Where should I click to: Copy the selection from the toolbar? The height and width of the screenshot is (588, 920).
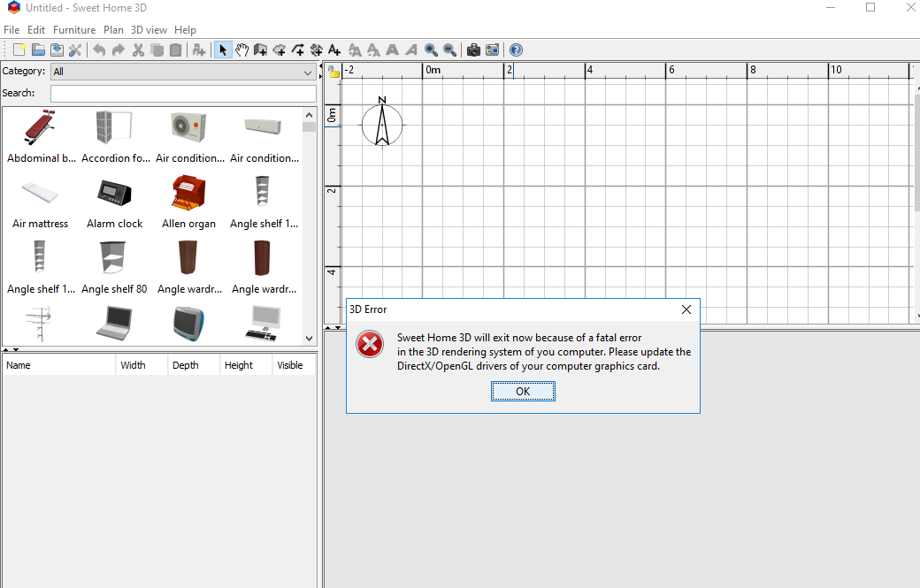[x=157, y=50]
